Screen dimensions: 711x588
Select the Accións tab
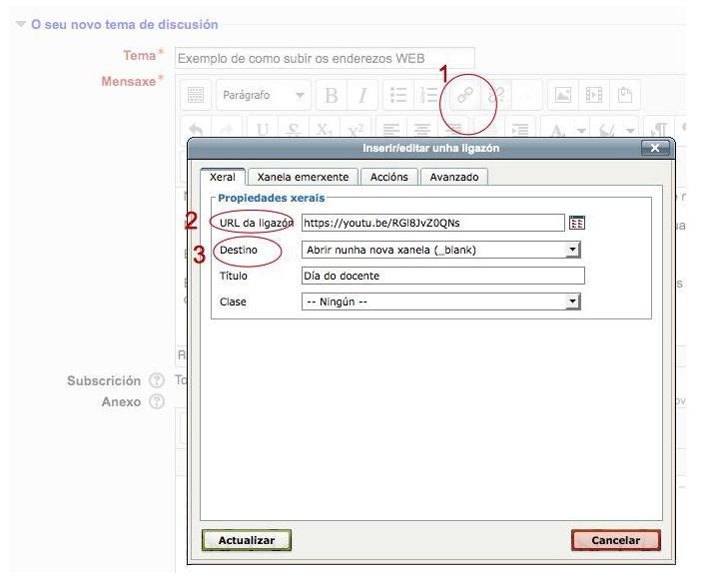click(x=388, y=177)
